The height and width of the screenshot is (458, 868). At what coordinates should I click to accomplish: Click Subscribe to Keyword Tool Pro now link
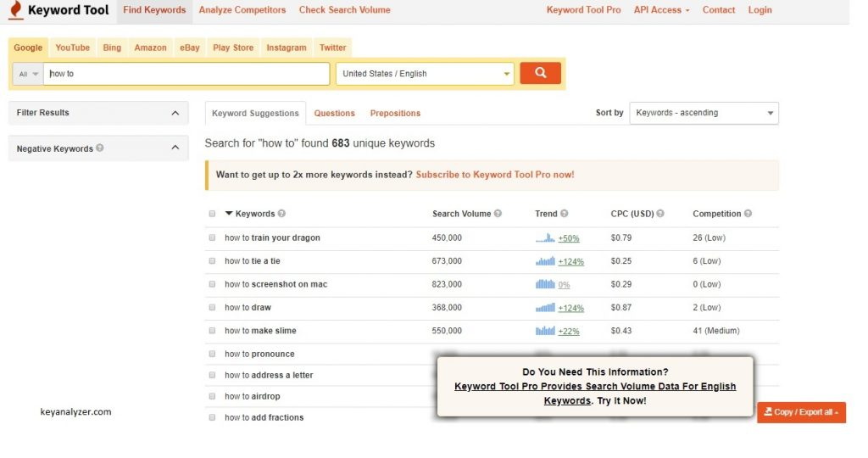tap(495, 175)
